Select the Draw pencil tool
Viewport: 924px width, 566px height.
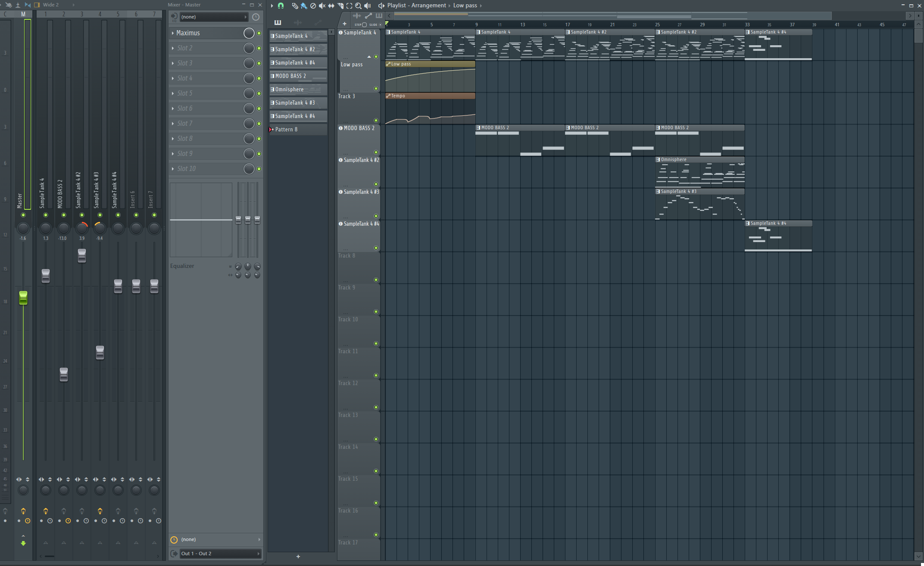[295, 6]
